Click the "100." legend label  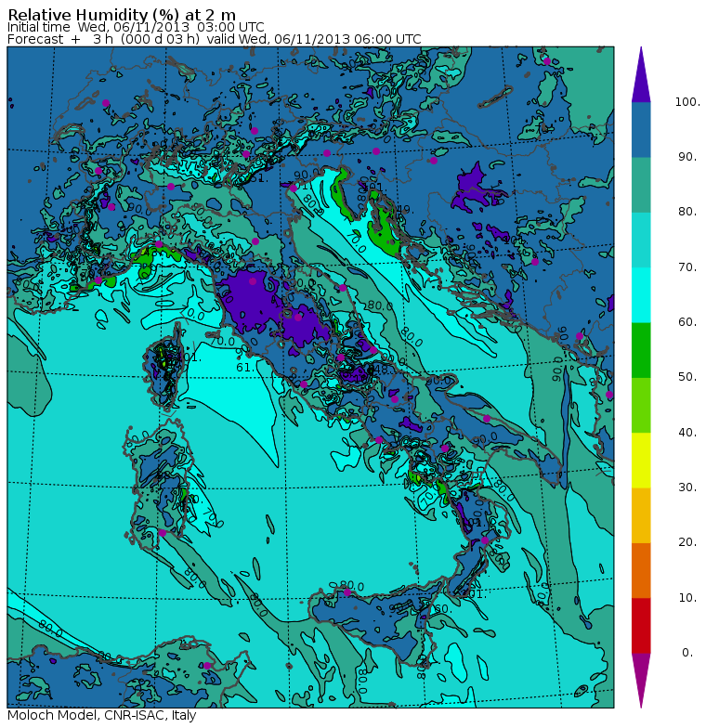[x=687, y=102]
